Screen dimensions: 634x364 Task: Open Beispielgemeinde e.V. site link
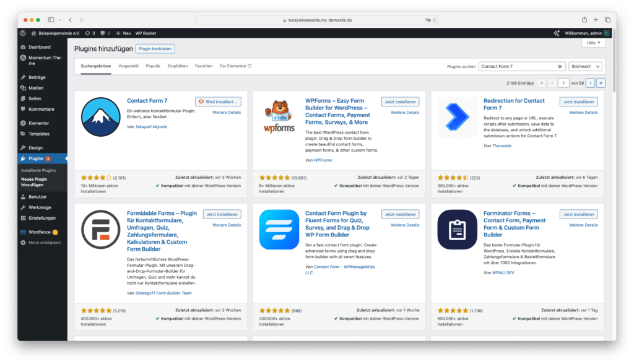56,33
